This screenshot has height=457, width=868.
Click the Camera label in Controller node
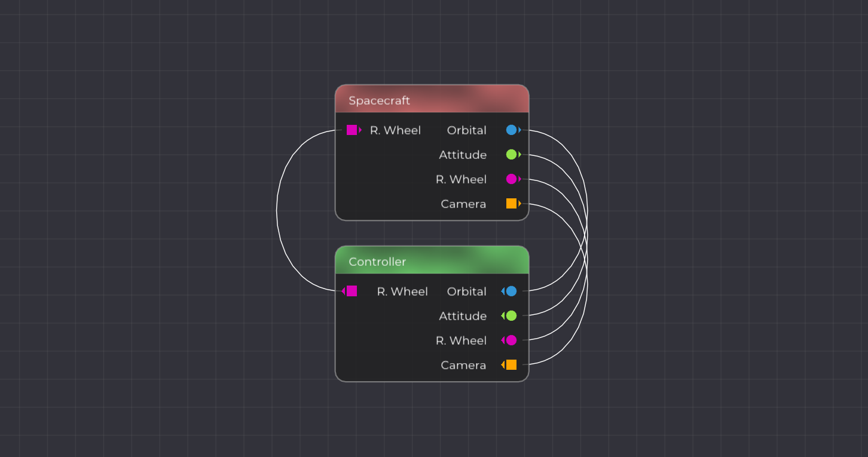463,366
